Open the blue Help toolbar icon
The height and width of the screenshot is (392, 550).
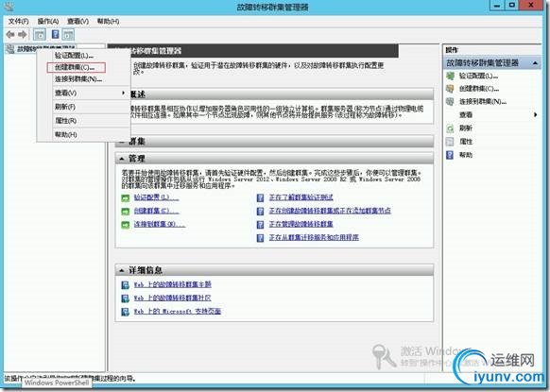pyautogui.click(x=55, y=34)
